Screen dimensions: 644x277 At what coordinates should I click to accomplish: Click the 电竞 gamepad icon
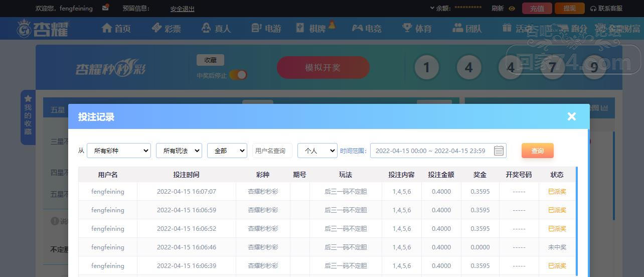coord(357,28)
